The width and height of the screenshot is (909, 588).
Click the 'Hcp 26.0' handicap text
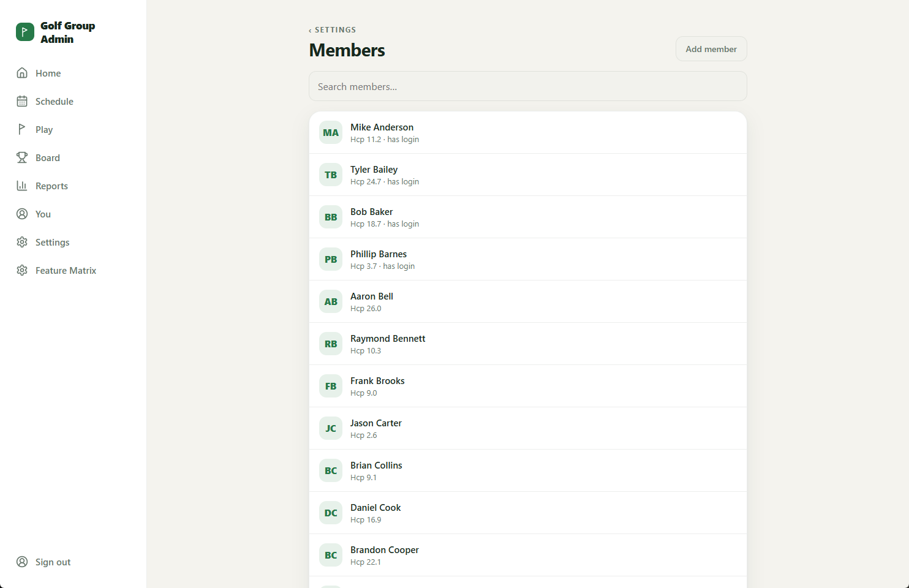[x=366, y=309]
